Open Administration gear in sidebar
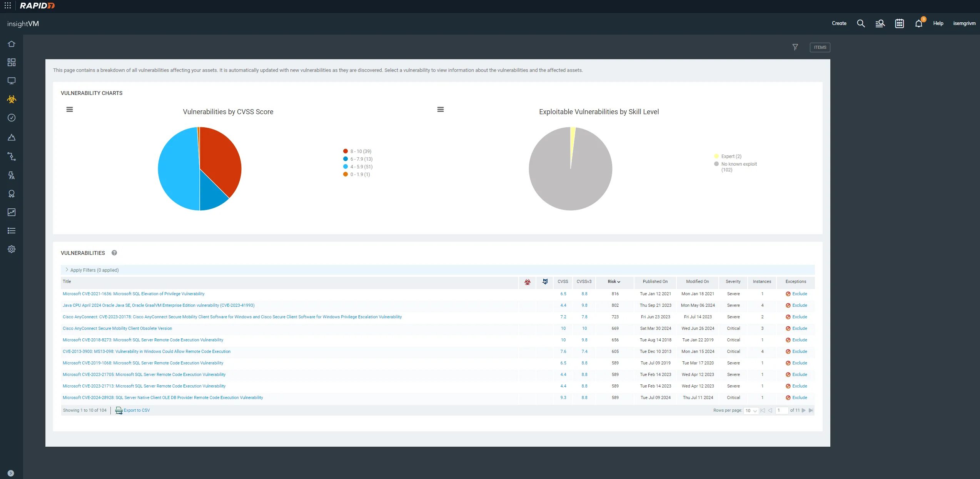Screen dimensions: 980x479 (x=12, y=249)
